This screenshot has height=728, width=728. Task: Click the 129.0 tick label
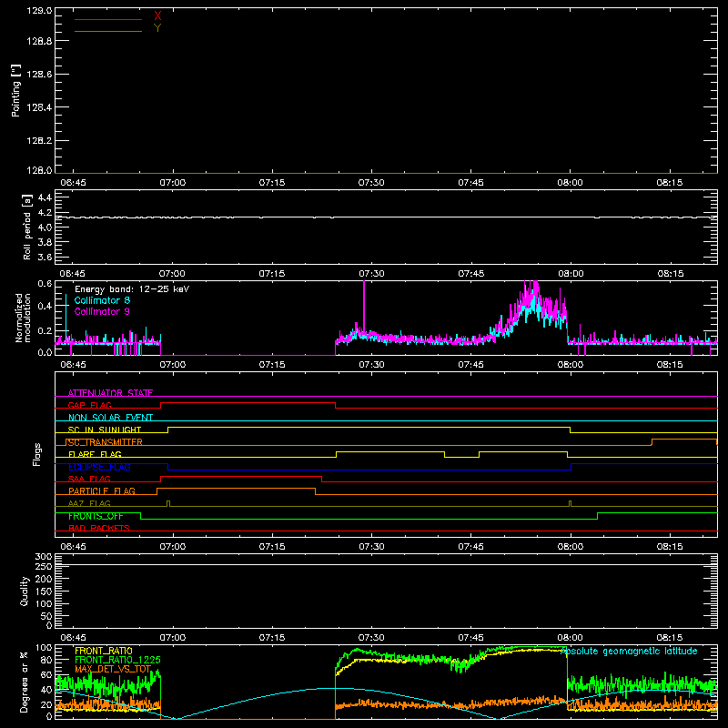tap(39, 11)
